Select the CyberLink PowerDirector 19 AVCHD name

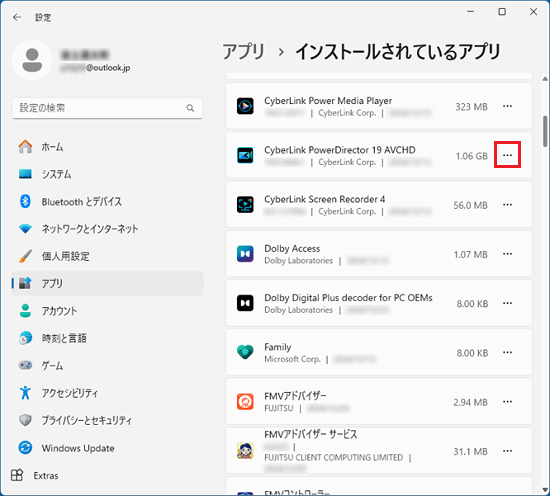(340, 150)
